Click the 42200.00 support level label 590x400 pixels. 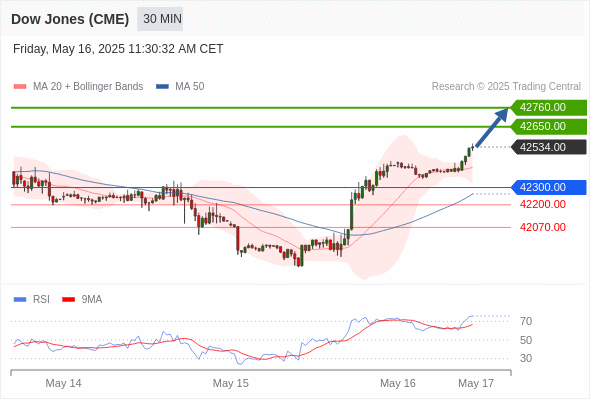point(543,204)
